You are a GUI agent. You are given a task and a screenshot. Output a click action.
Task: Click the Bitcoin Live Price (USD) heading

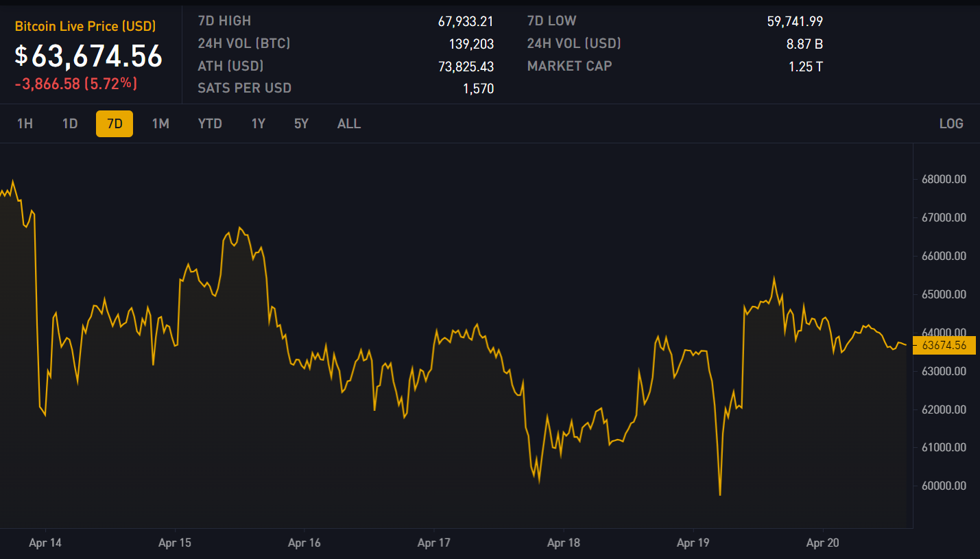point(86,26)
